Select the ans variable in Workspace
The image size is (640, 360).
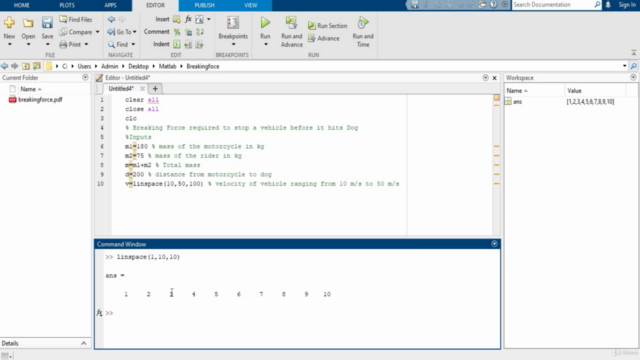[518, 102]
